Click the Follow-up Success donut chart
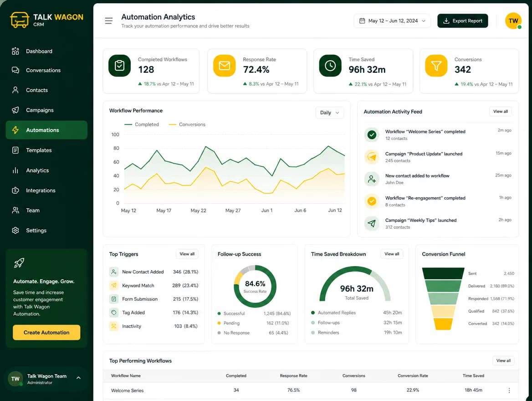This screenshot has height=401, width=532. tap(255, 287)
